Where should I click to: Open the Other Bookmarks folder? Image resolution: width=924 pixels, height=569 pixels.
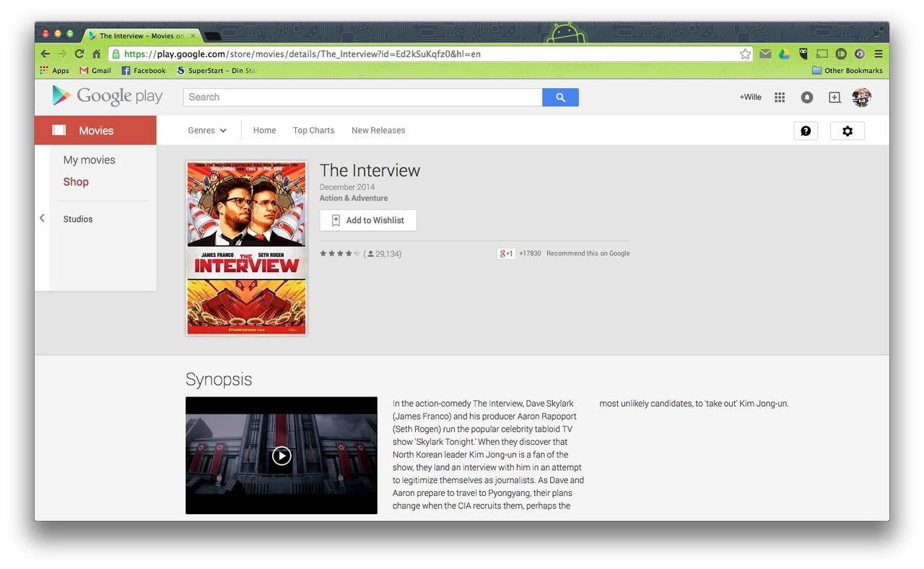pyautogui.click(x=847, y=71)
